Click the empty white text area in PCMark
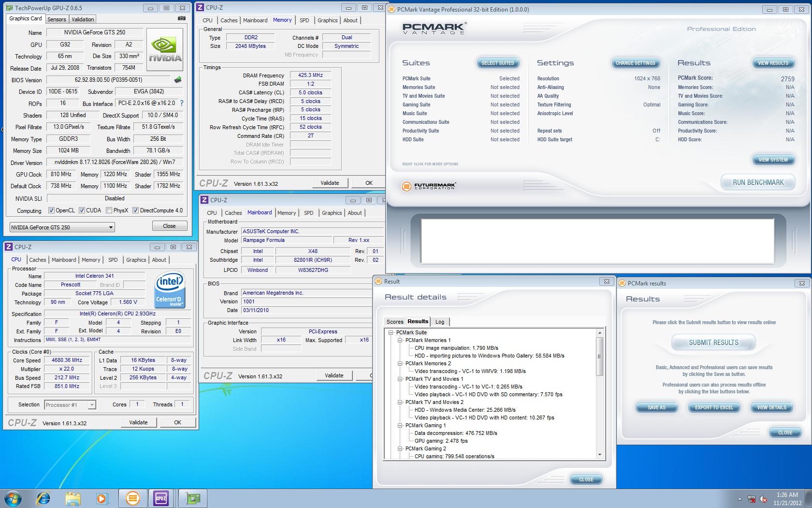Viewport: 812px width, 508px height. click(597, 241)
